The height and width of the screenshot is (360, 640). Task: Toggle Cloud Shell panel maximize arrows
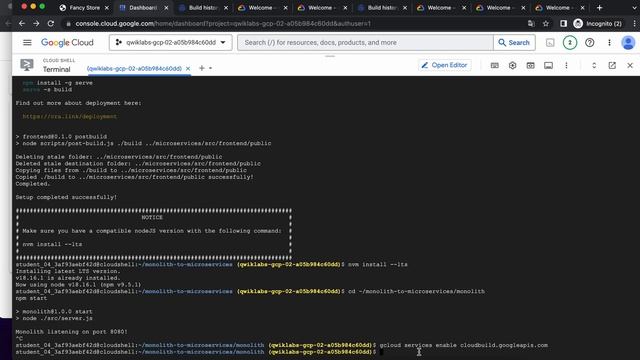(x=594, y=65)
